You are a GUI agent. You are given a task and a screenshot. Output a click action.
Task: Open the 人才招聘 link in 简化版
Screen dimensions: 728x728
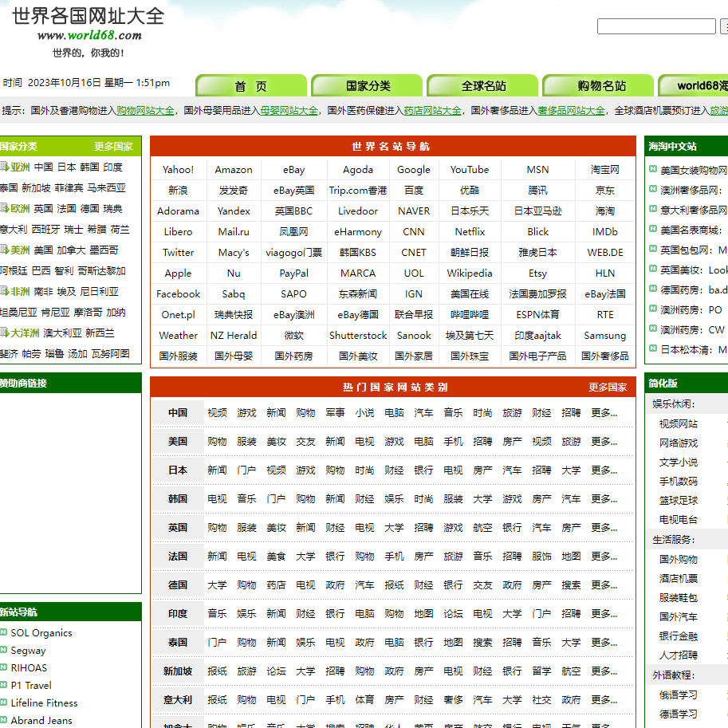pos(679,655)
